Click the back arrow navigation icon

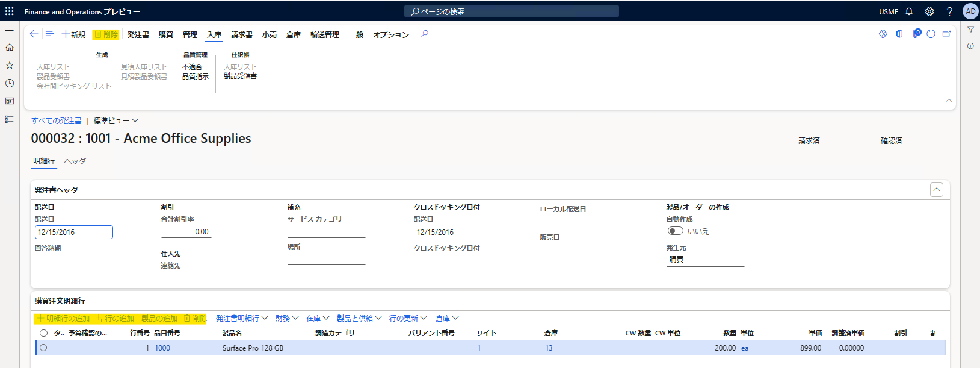[x=34, y=34]
